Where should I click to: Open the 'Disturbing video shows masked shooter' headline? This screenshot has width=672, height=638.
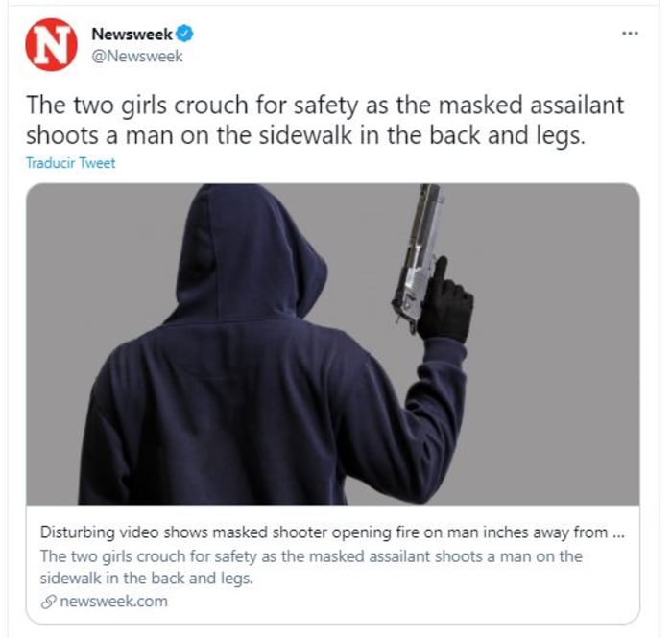332,532
